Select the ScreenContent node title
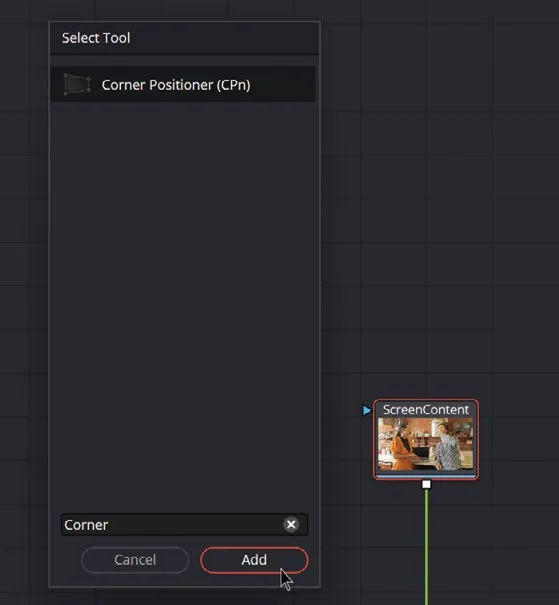This screenshot has height=605, width=559. (426, 409)
